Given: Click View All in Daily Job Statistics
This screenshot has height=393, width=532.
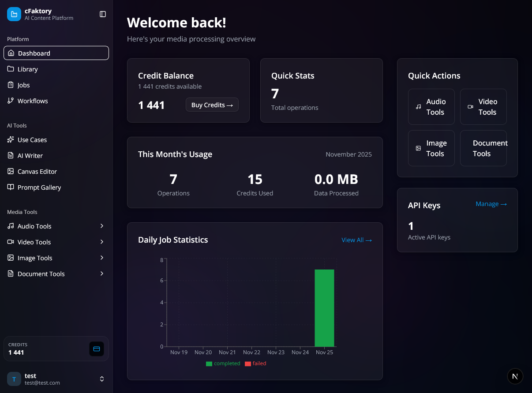Looking at the screenshot, I should tap(356, 240).
